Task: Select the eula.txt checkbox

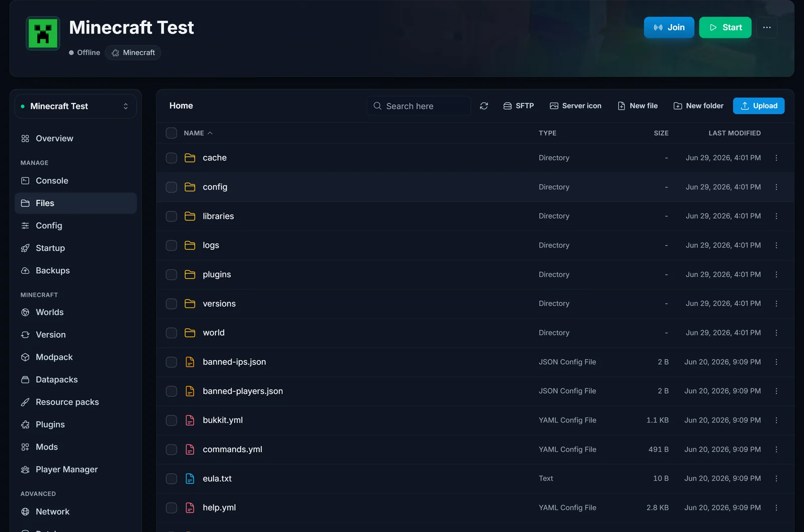Action: pos(171,478)
